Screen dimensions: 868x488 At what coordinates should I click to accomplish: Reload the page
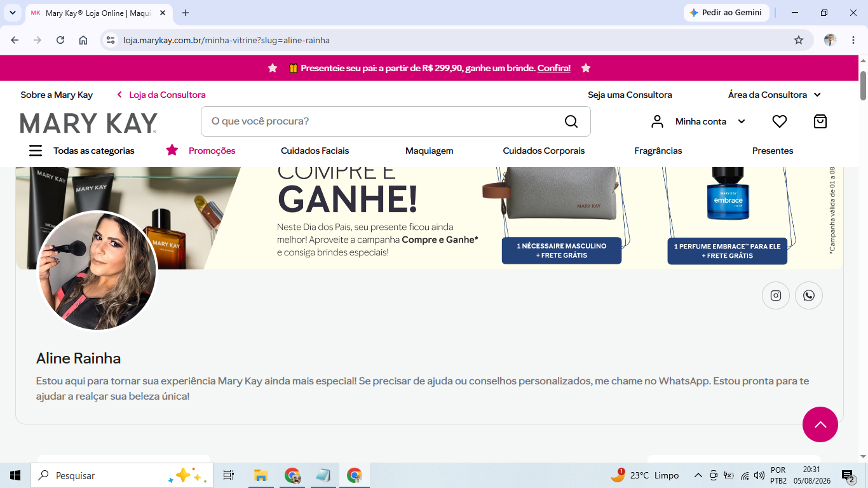coord(60,40)
